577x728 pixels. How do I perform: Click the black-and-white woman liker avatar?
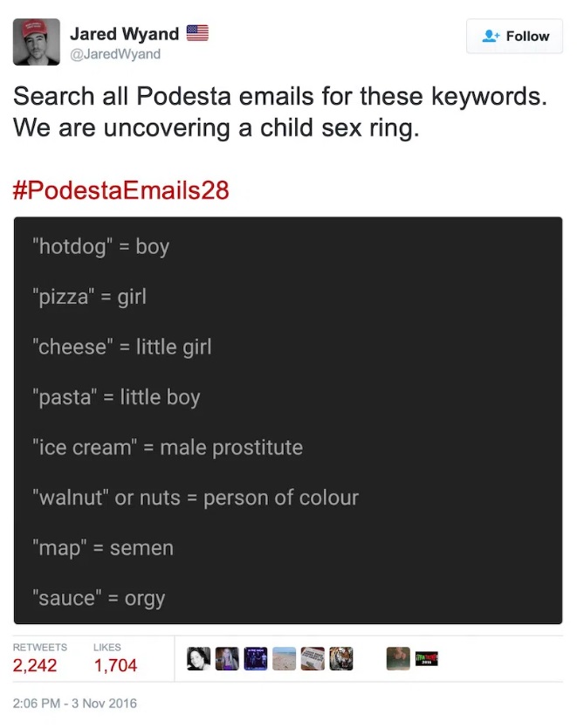[199, 659]
